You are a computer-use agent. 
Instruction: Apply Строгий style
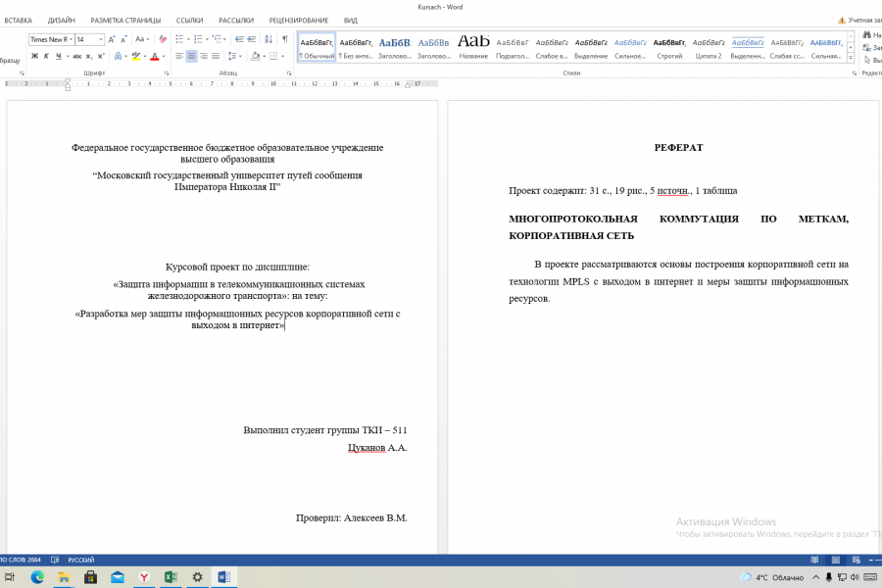pos(669,47)
